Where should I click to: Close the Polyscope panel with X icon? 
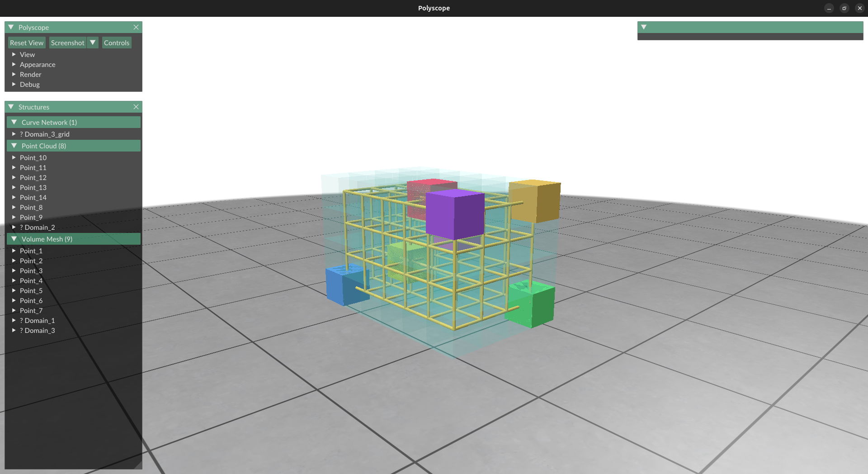[x=136, y=27]
